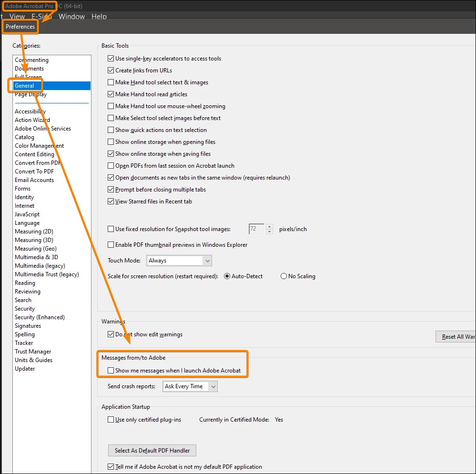
Task: Select Internet category
Action: click(x=24, y=205)
